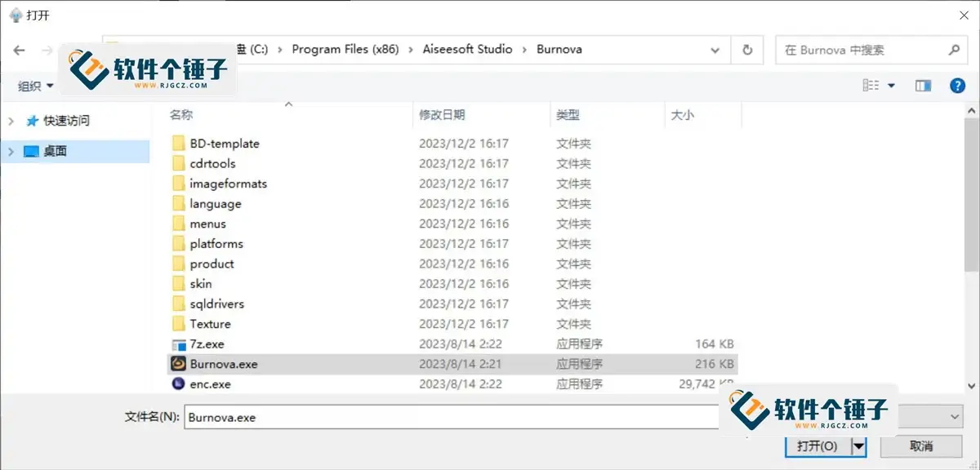
Task: Expand the Quick access tree node
Action: pyautogui.click(x=11, y=121)
